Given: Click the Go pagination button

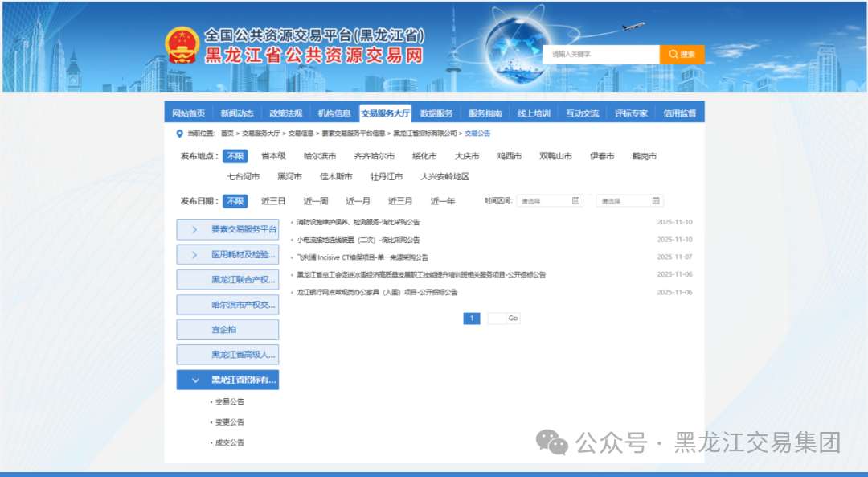Looking at the screenshot, I should (512, 319).
